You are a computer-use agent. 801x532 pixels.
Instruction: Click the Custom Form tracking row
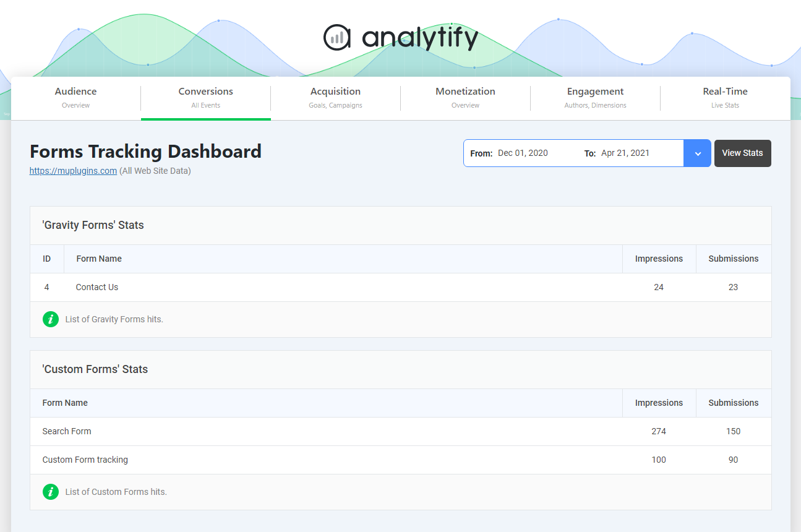[85, 460]
